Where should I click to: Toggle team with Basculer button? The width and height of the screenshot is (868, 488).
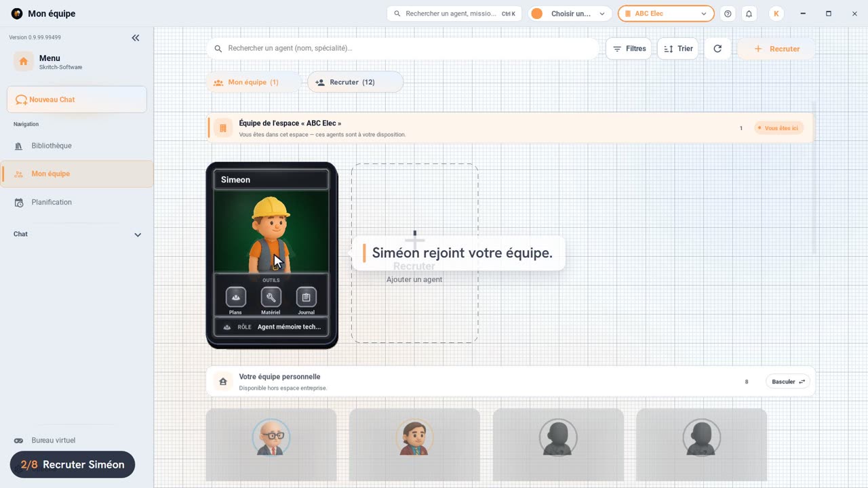click(x=788, y=382)
